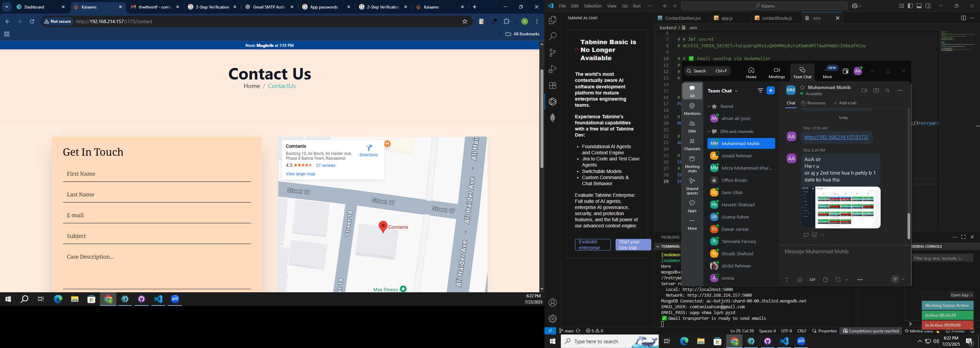980x348 pixels.
Task: Click GIF icon in Zoom message toolbar
Action: pyautogui.click(x=813, y=280)
